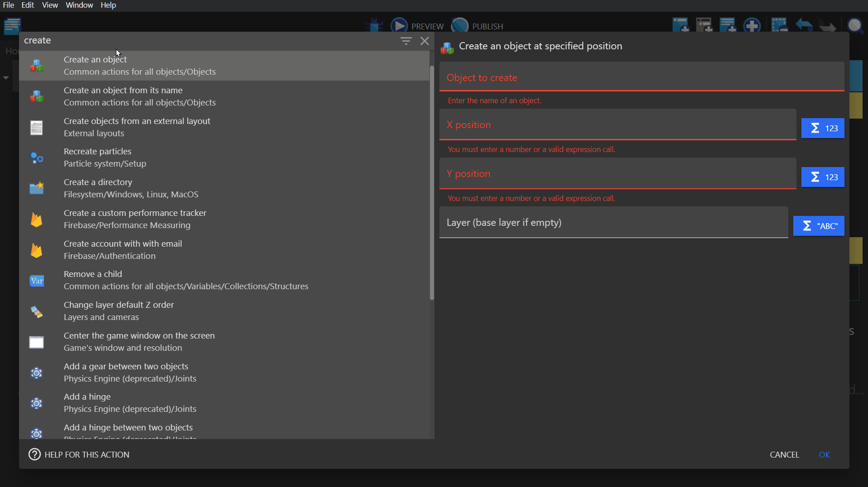Open the Window menu
The width and height of the screenshot is (868, 487).
point(79,5)
